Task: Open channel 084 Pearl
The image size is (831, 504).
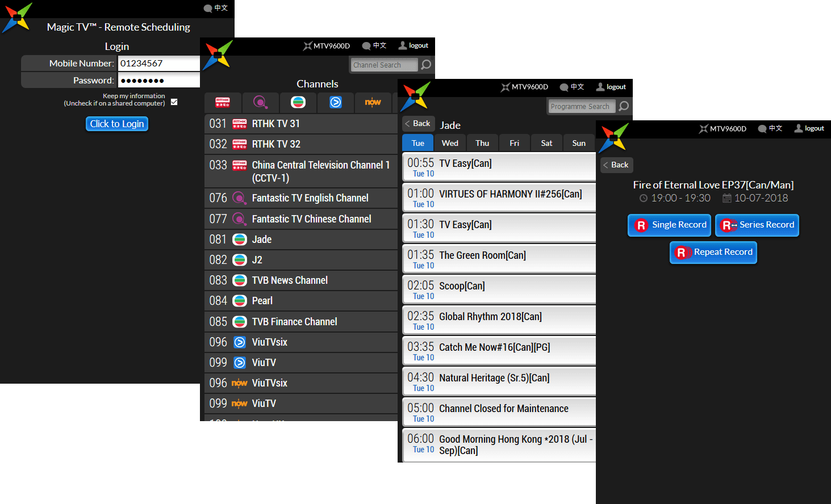Action: pyautogui.click(x=301, y=301)
